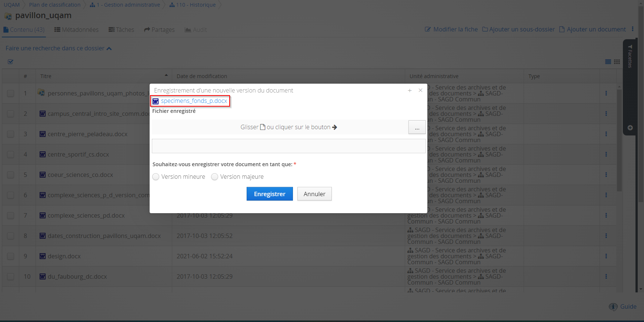Image resolution: width=644 pixels, height=322 pixels.
Task: Sort by Titre column arrow
Action: [166, 75]
